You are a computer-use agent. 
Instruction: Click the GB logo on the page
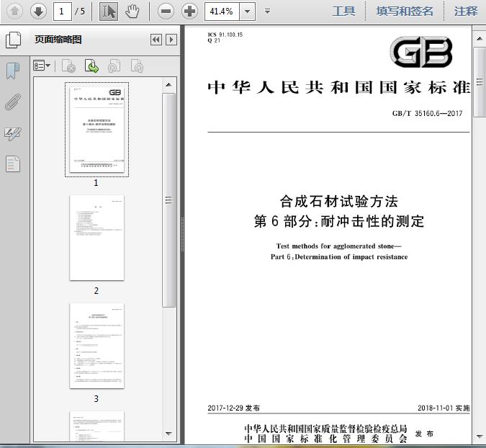point(421,52)
